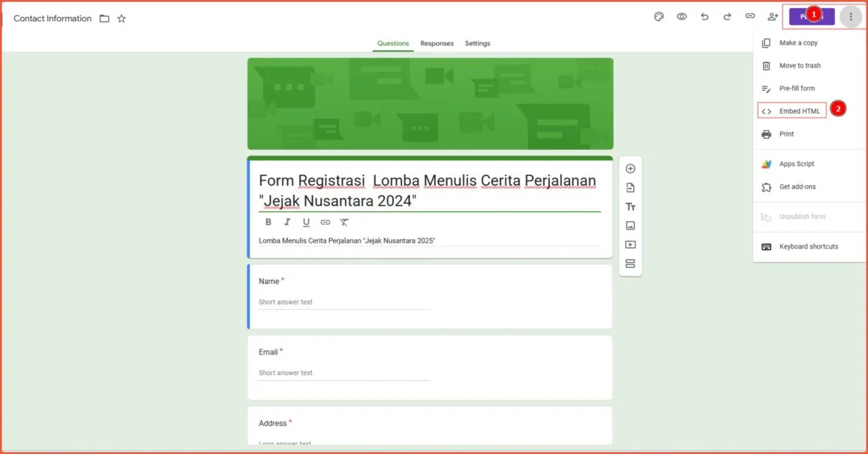Click the import questions icon

(x=630, y=188)
